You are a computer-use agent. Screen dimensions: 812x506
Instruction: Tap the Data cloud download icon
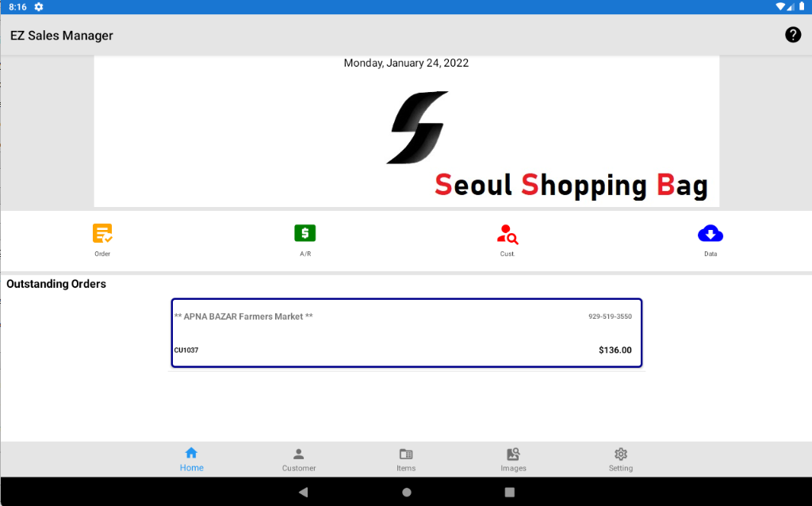click(x=710, y=234)
